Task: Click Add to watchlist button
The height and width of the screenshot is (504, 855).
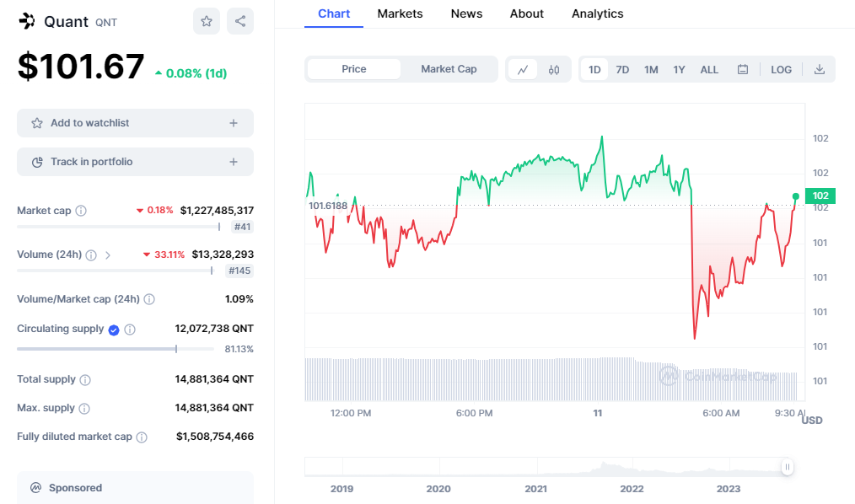Action: pos(135,123)
